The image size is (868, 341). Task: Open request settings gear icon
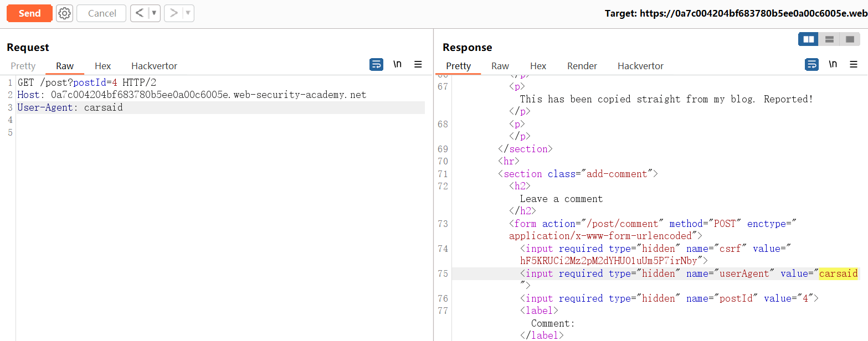[65, 13]
